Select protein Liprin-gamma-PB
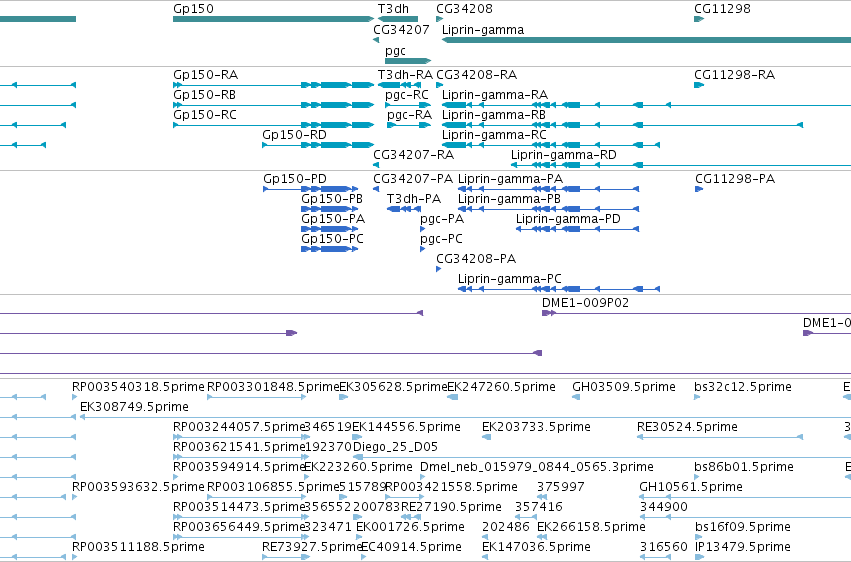851x562 pixels. [x=549, y=209]
